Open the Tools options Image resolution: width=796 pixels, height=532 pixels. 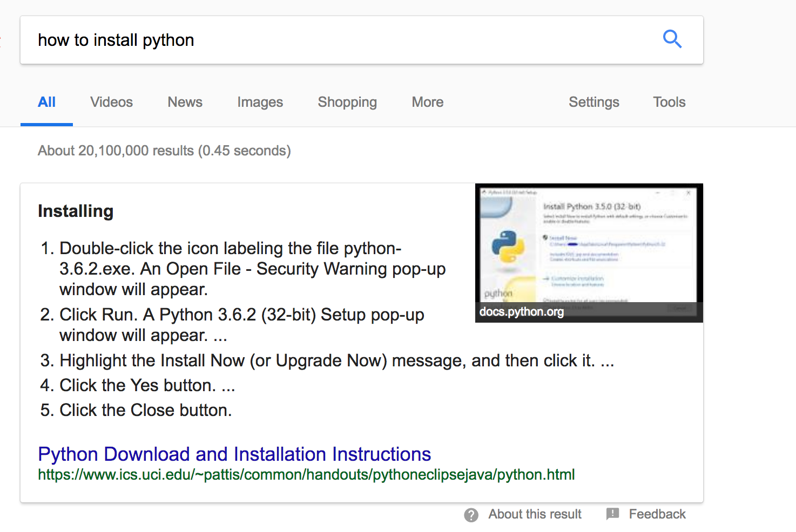click(669, 102)
